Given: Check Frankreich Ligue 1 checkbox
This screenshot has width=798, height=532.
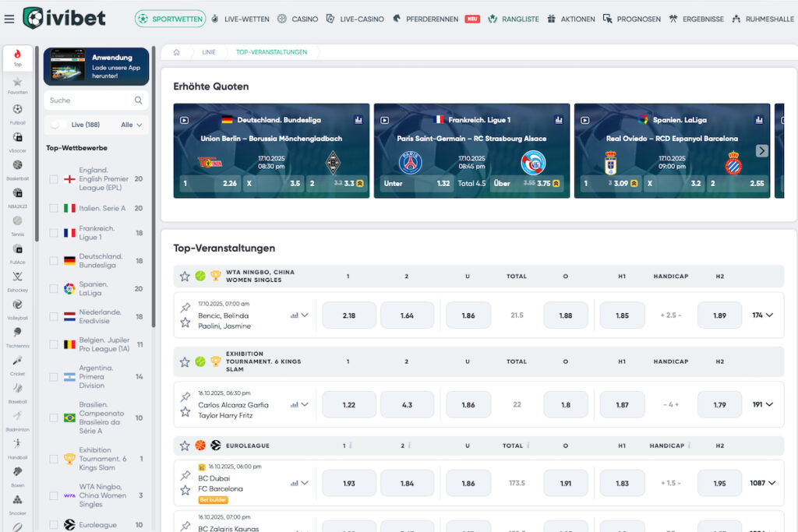Looking at the screenshot, I should 54,233.
